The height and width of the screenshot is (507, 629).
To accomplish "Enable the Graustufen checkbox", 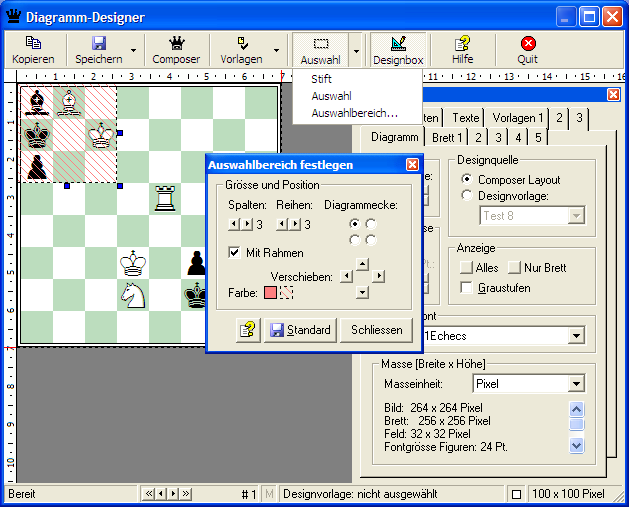I will click(467, 288).
